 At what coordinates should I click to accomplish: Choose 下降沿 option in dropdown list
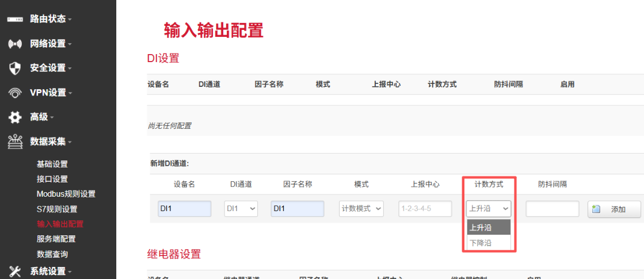coord(489,243)
